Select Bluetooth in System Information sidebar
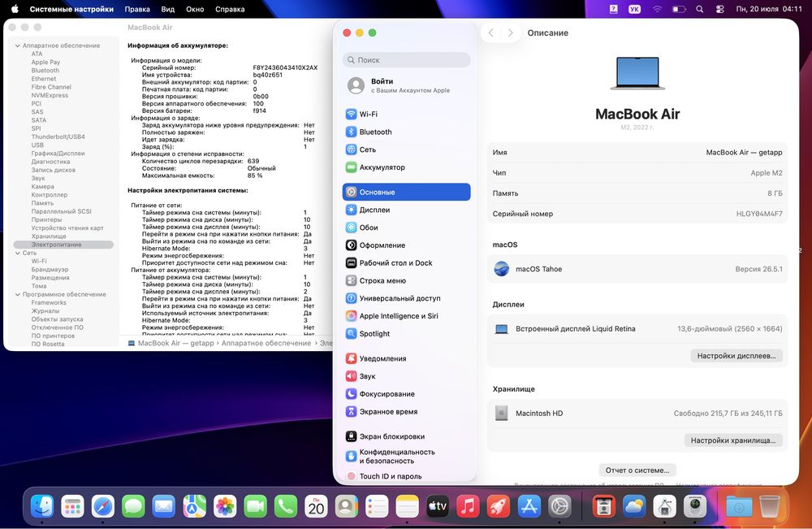The width and height of the screenshot is (812, 529). [45, 71]
